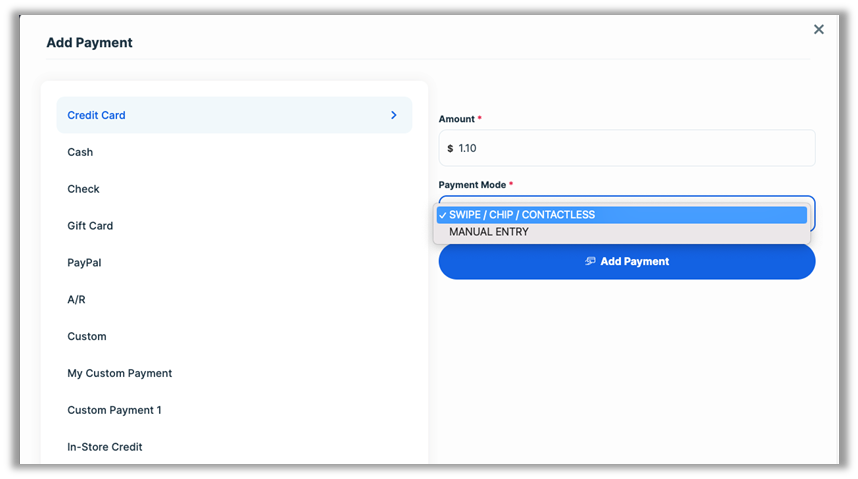This screenshot has height=479, width=858.
Task: Pick Gift Card payment method
Action: [x=90, y=226]
